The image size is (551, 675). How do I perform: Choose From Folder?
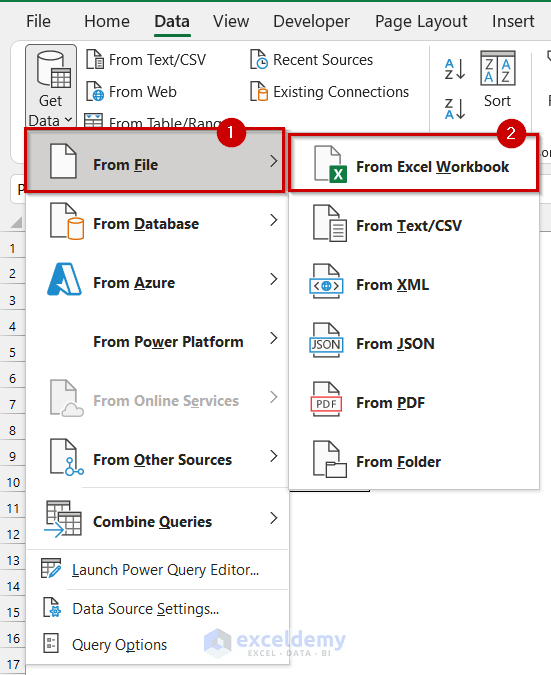point(414,461)
